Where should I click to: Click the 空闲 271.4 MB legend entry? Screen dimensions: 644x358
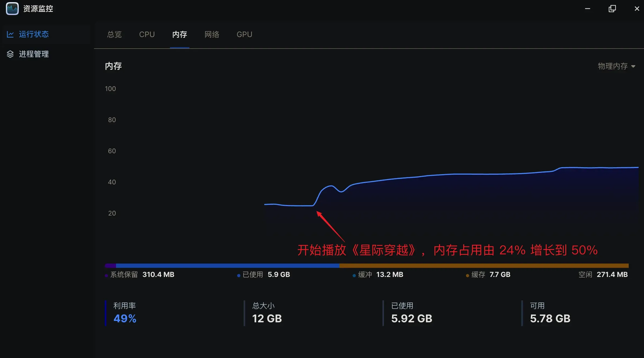tap(603, 275)
